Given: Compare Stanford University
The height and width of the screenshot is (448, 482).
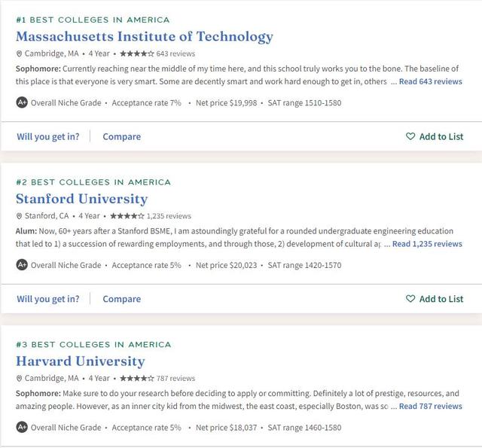Looking at the screenshot, I should pos(121,299).
